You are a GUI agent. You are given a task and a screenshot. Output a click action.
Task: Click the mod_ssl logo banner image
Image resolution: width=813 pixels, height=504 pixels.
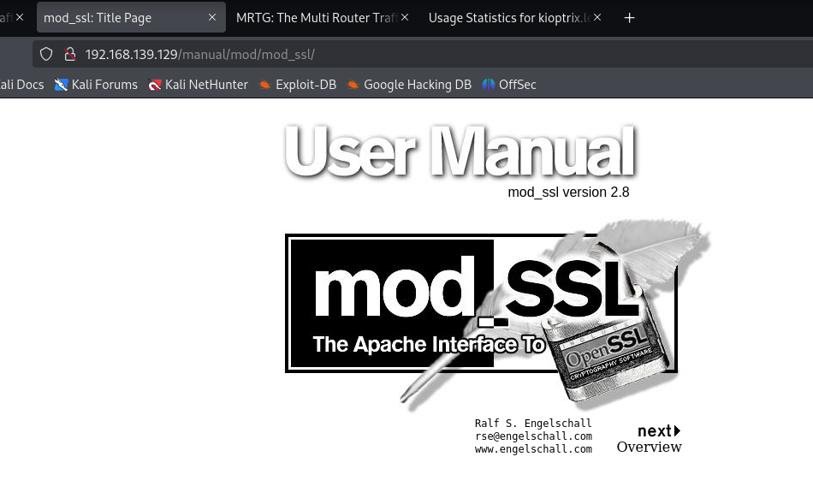(498, 317)
